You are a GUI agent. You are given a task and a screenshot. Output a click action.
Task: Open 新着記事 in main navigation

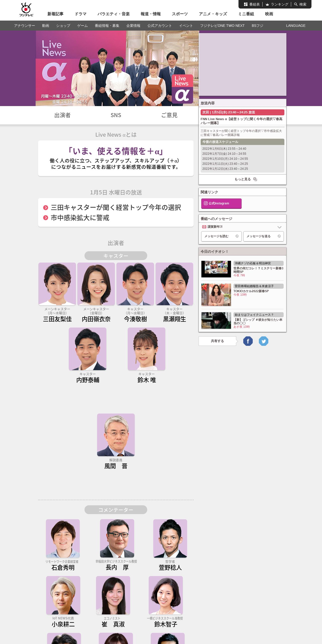[x=55, y=14]
